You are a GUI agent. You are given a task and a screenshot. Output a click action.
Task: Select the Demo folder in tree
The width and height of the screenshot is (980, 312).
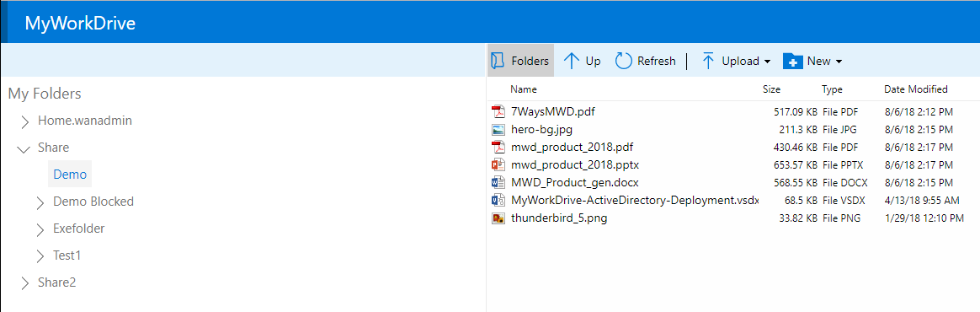coord(70,175)
